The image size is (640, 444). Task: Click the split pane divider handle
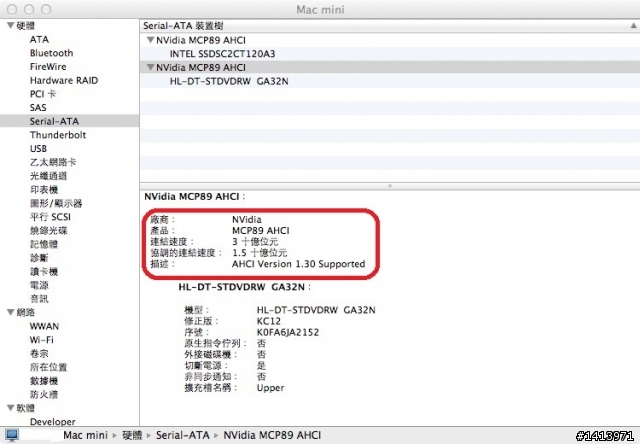point(390,186)
